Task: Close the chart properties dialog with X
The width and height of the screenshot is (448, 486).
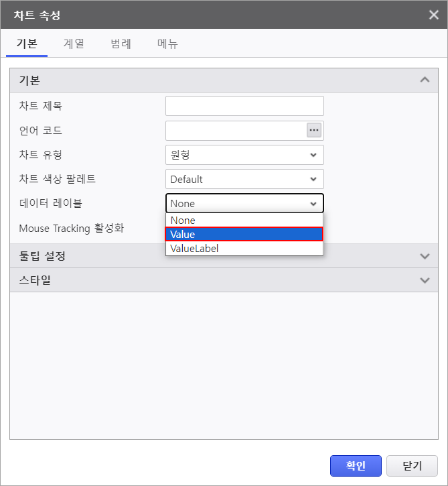Action: 433,15
